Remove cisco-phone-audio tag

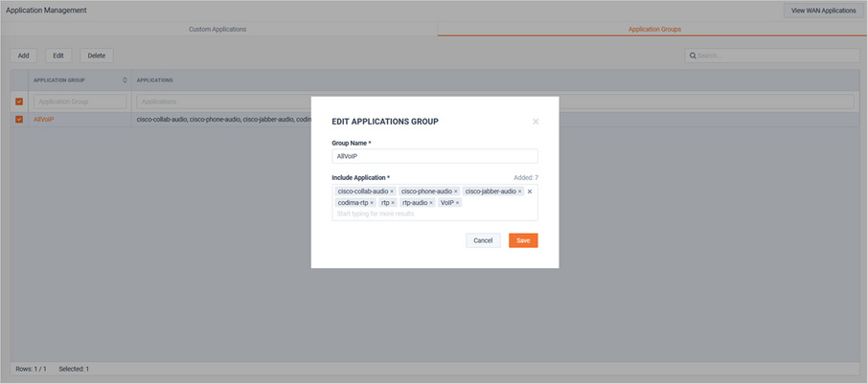456,192
